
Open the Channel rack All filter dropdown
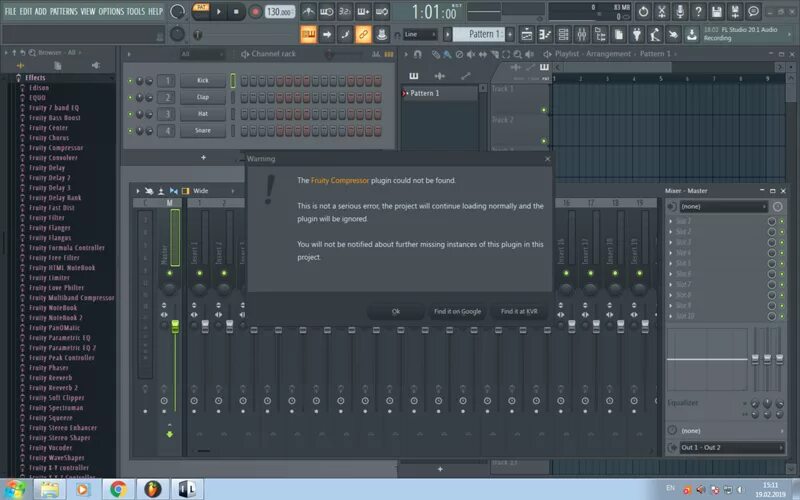(x=202, y=54)
